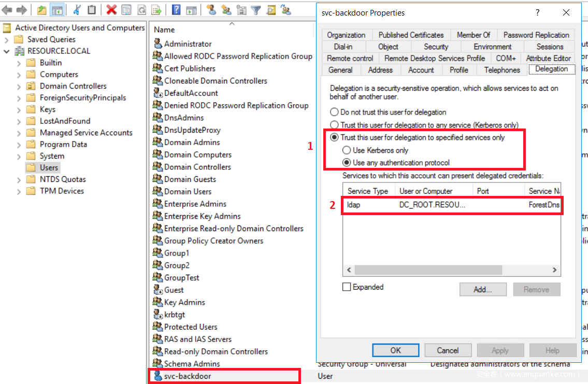This screenshot has width=588, height=384.
Task: Tick the Expanded checkbox
Action: tap(347, 287)
